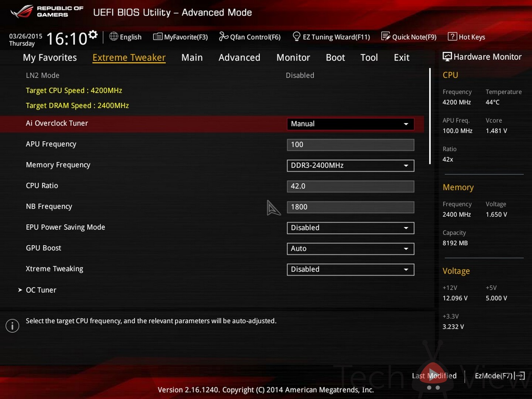This screenshot has width=532, height=399.
Task: Click Memory Capacity 8192 MB value
Action: (455, 243)
